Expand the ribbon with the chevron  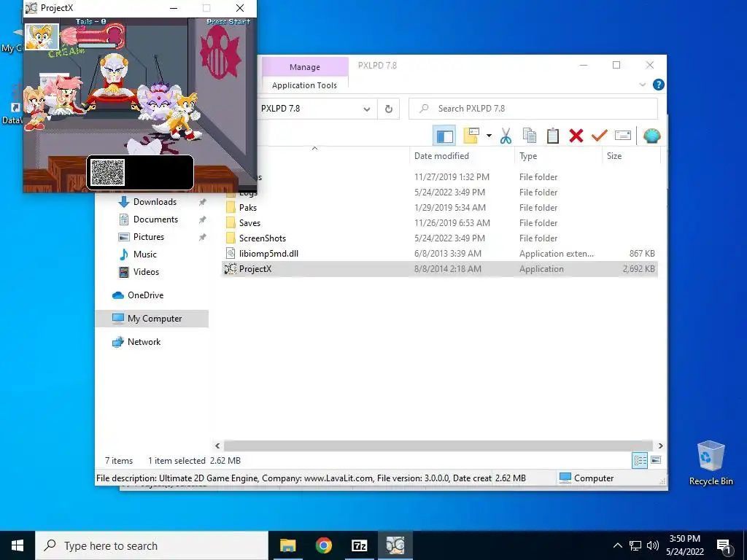[x=642, y=85]
